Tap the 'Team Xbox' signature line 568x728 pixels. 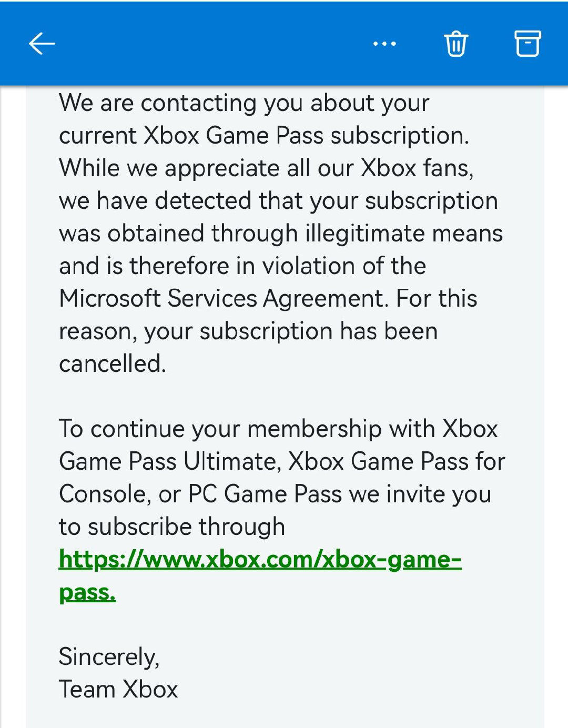(118, 689)
